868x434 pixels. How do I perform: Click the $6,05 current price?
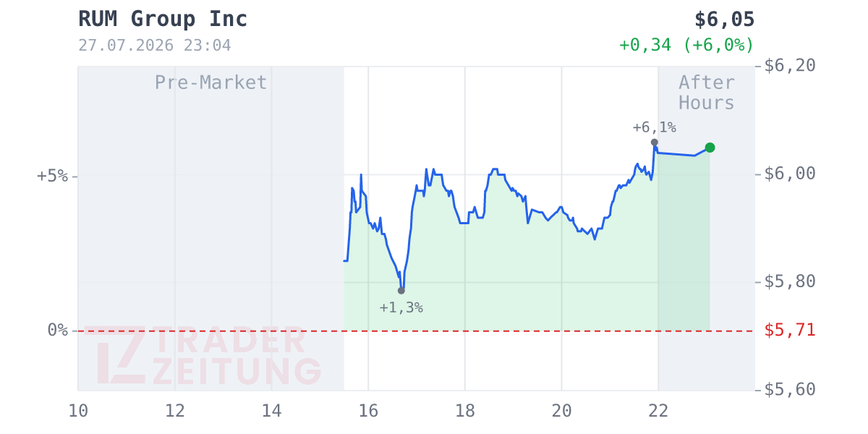(724, 20)
